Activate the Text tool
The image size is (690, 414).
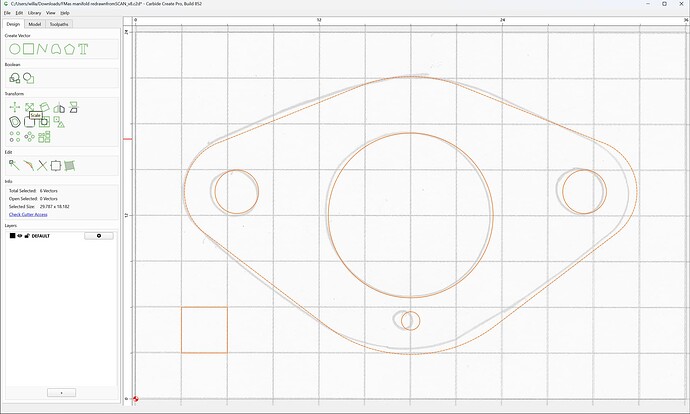coord(83,49)
